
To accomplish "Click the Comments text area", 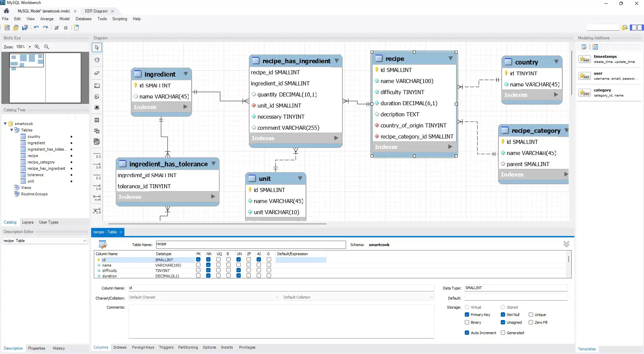I will coord(281,321).
